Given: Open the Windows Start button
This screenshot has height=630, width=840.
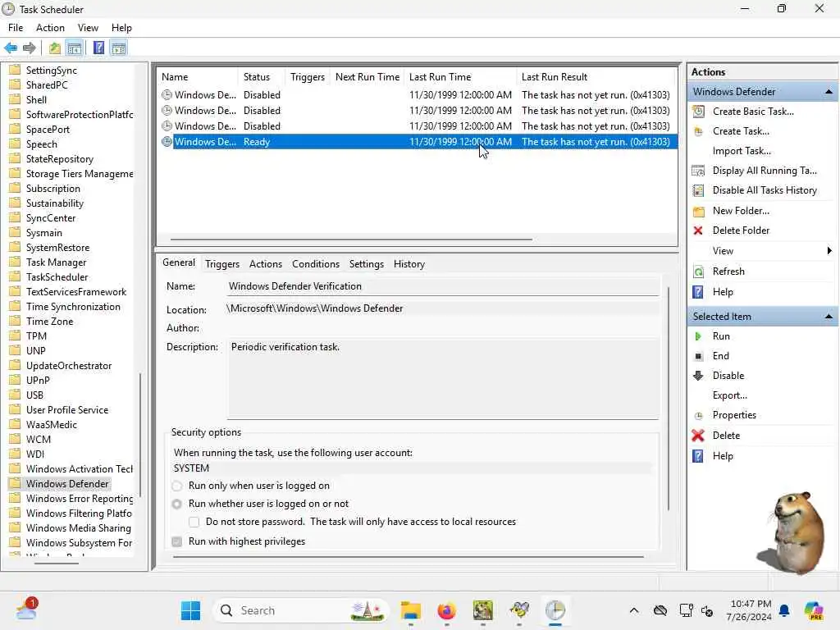Looking at the screenshot, I should (x=190, y=610).
